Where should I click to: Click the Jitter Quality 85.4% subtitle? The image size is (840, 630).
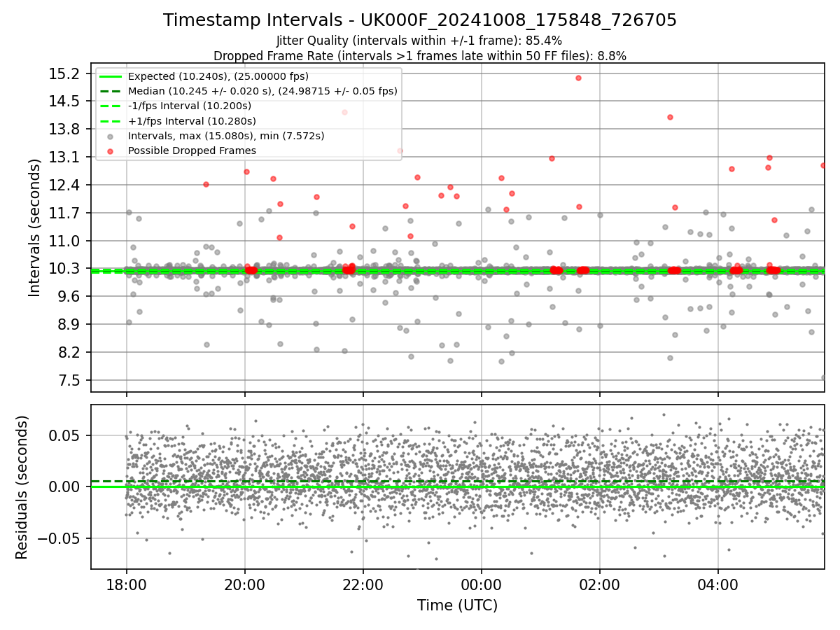(419, 41)
